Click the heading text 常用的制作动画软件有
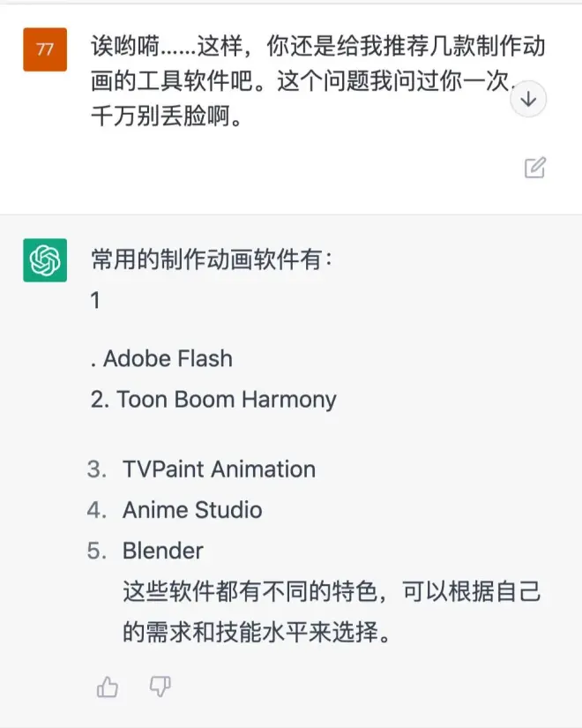 213,260
